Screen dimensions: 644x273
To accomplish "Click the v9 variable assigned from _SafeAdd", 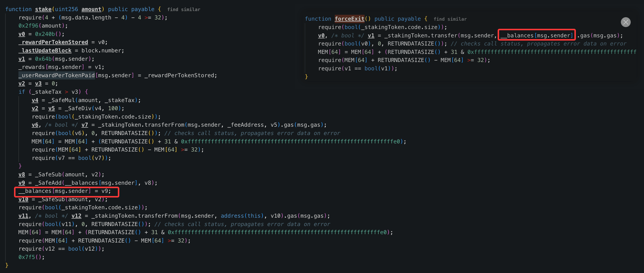I will tap(22, 183).
